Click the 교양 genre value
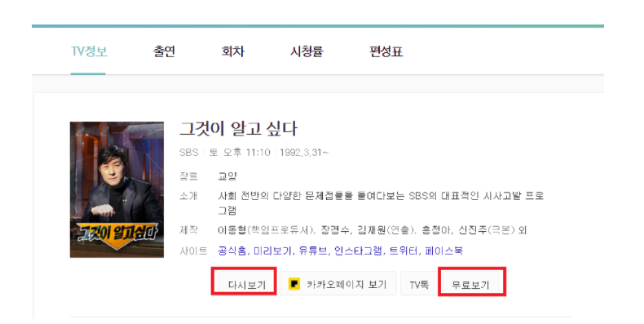This screenshot has height=324, width=644. 227,176
